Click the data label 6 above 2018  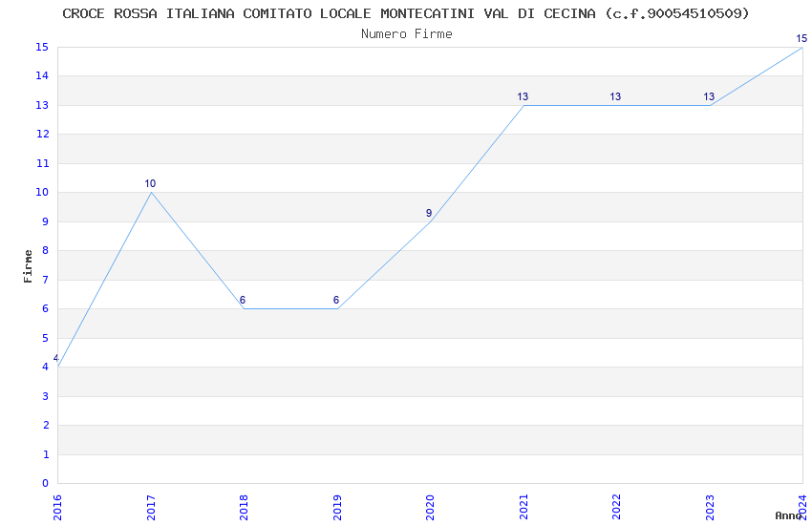click(243, 300)
